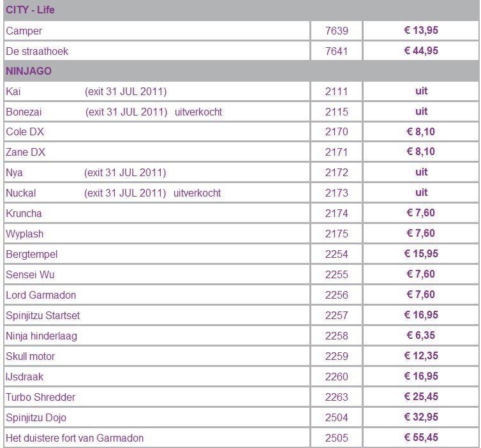The height and width of the screenshot is (448, 481).
Task: Click item number 2173
Action: click(337, 193)
